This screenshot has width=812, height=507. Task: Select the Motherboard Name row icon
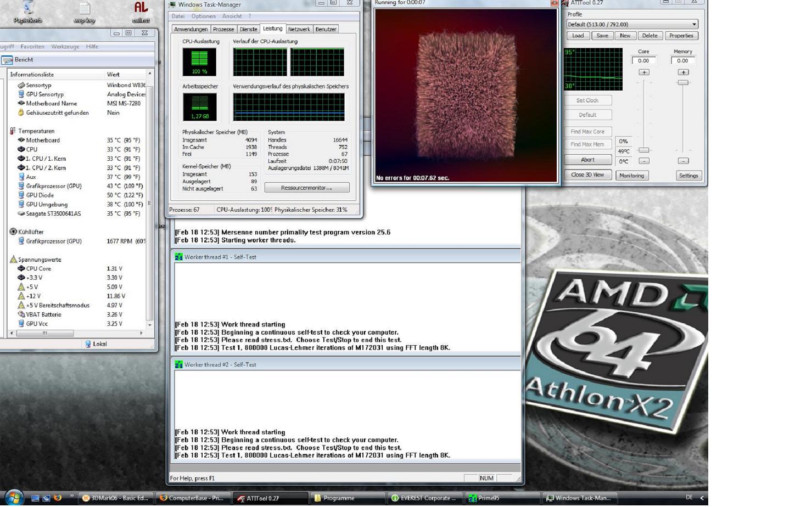[21, 103]
